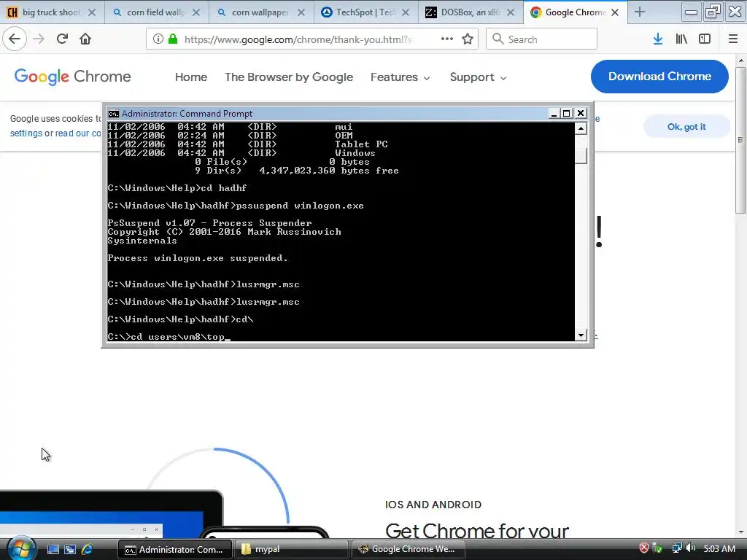Toggle the sidebar view icon
This screenshot has height=560, width=747.
[x=705, y=39]
